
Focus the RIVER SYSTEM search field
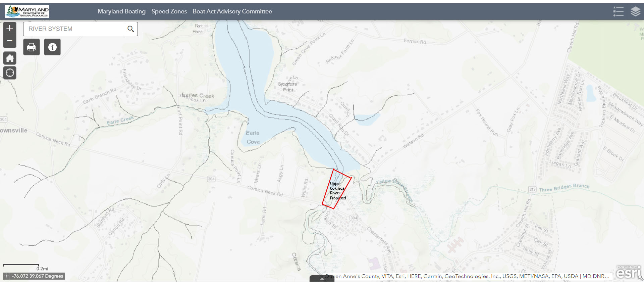(73, 29)
